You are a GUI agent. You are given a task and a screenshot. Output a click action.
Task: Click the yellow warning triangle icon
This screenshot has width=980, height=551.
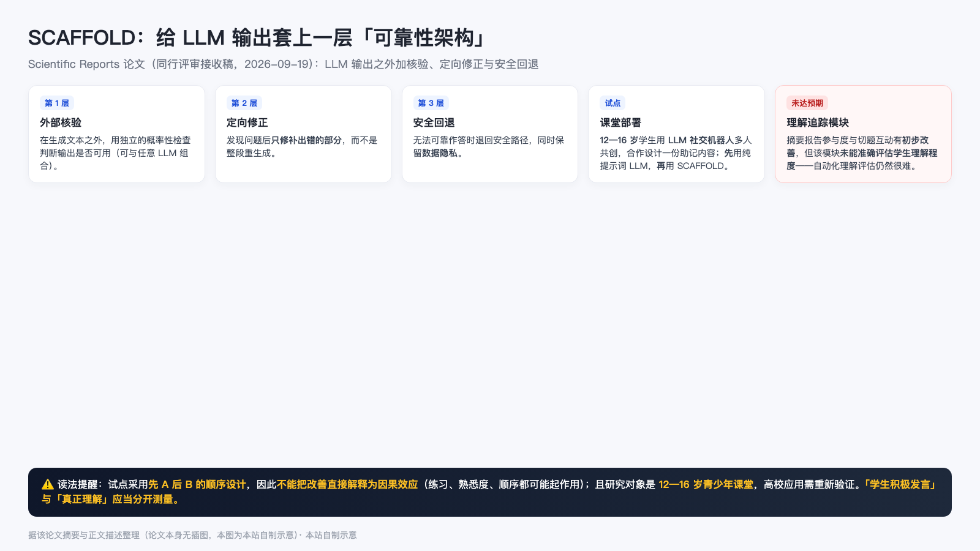[x=48, y=484]
